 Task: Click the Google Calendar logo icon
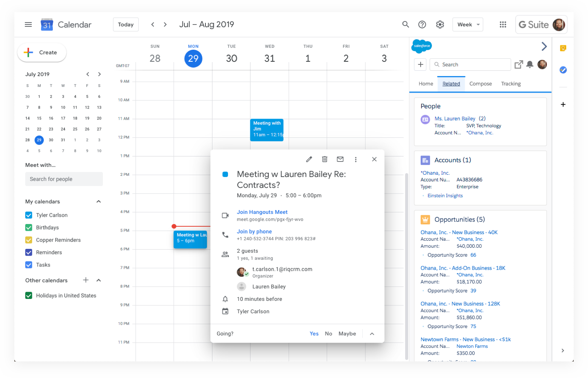47,24
